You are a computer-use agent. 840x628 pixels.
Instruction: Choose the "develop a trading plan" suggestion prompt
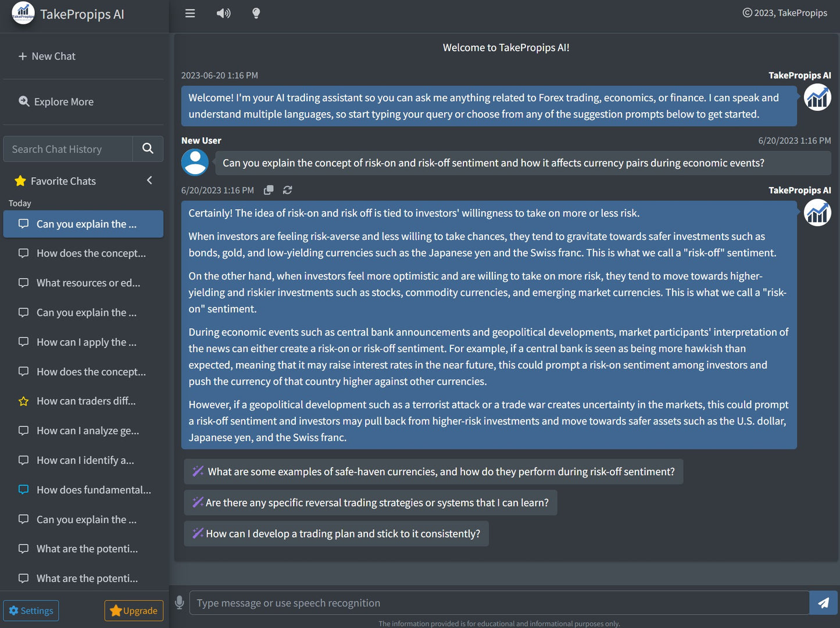pos(337,534)
